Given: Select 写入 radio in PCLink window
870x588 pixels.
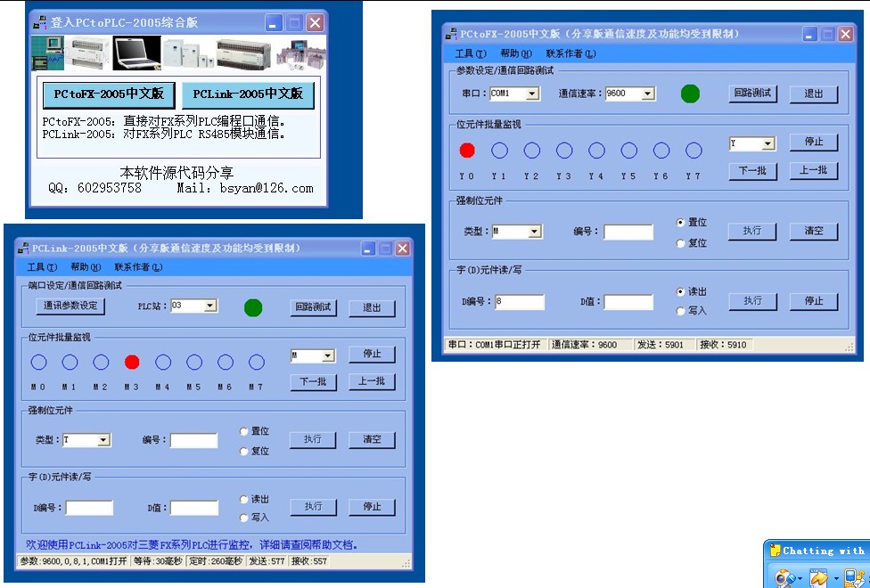Looking at the screenshot, I should (243, 518).
